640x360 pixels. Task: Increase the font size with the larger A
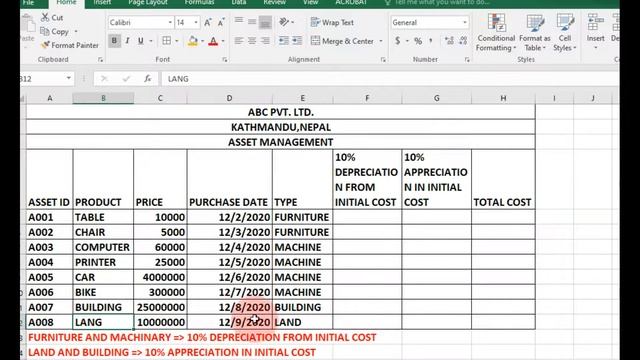pyautogui.click(x=207, y=22)
